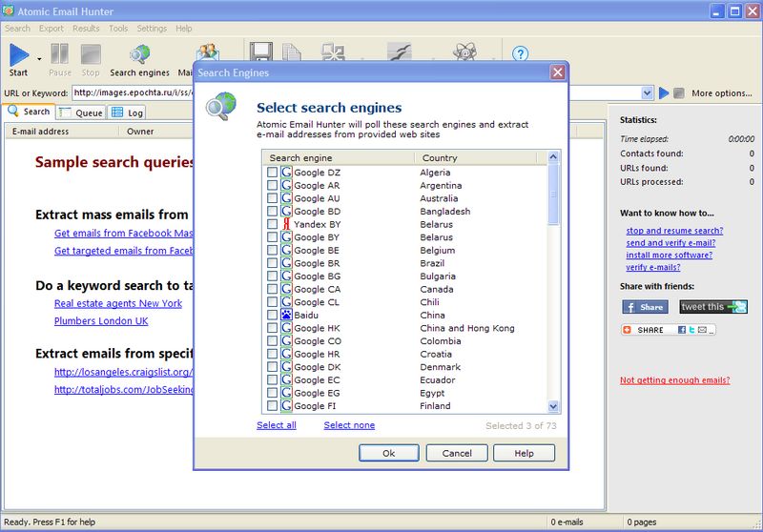Toggle the Google BR checkbox
Image resolution: width=763 pixels, height=532 pixels.
[272, 263]
